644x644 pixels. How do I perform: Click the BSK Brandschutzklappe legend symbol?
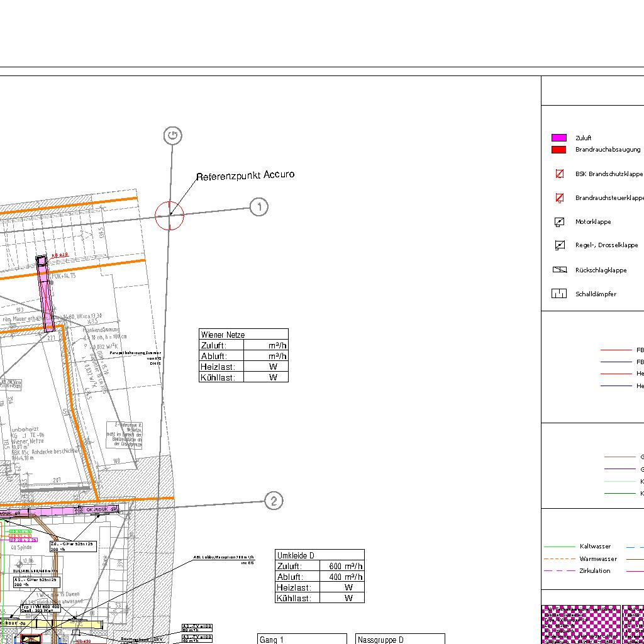tap(559, 174)
